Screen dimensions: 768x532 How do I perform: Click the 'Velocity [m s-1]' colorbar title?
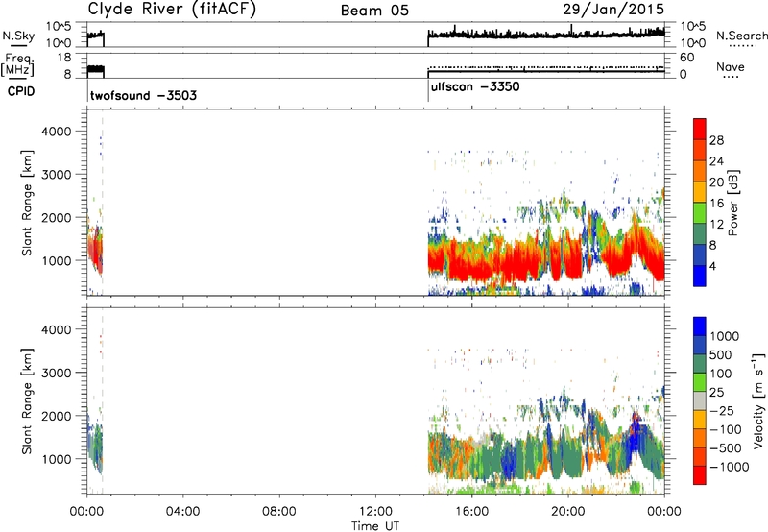[758, 400]
